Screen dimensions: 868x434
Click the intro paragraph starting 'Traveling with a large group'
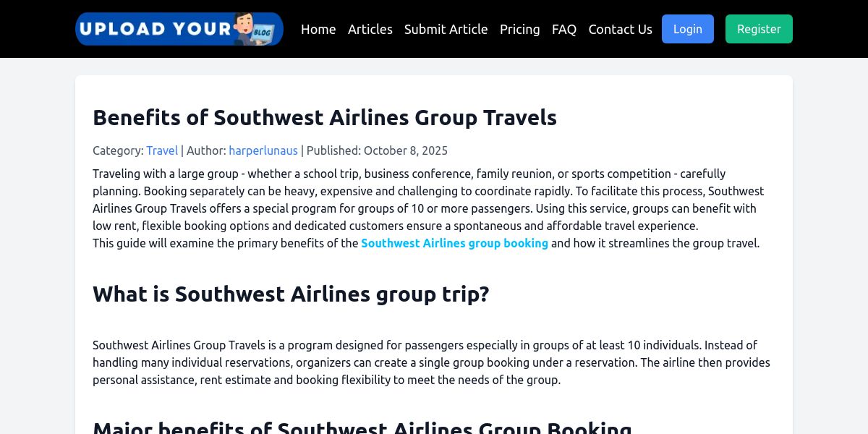428,200
